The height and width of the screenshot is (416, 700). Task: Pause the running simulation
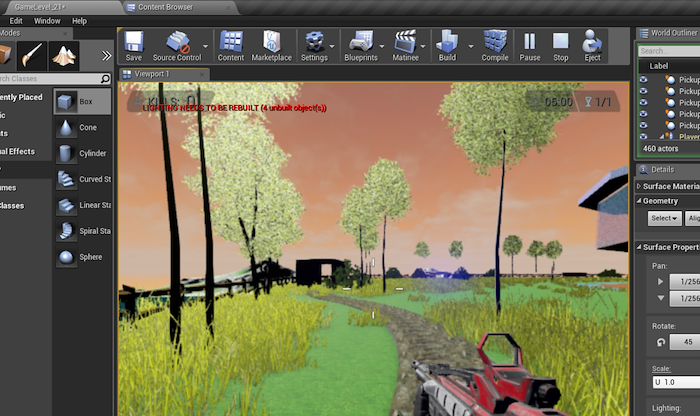click(529, 46)
